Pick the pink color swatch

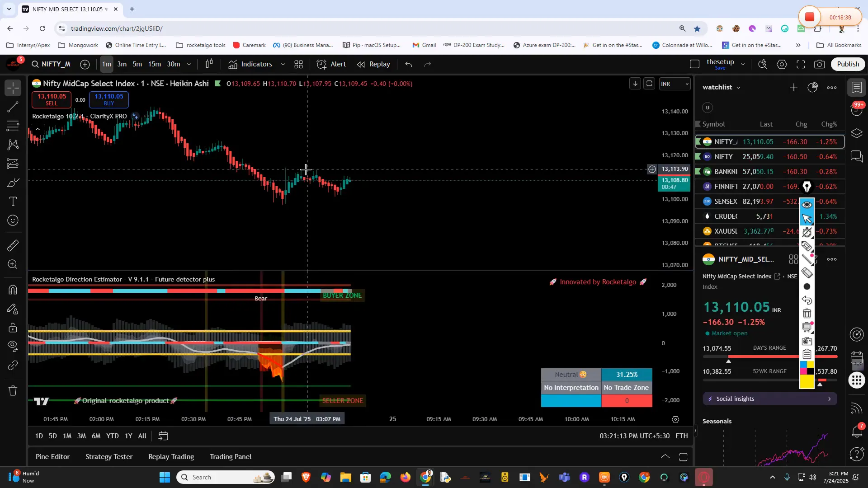tap(803, 371)
